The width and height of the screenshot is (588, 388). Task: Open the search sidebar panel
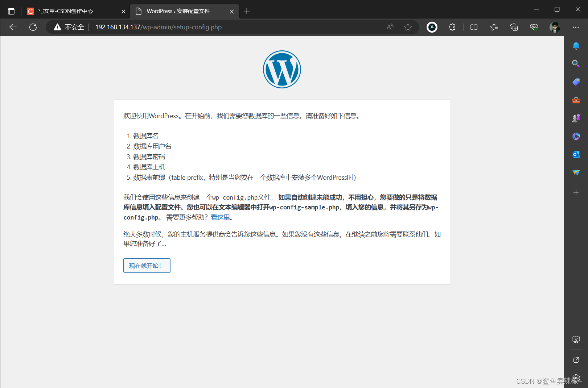tap(576, 63)
